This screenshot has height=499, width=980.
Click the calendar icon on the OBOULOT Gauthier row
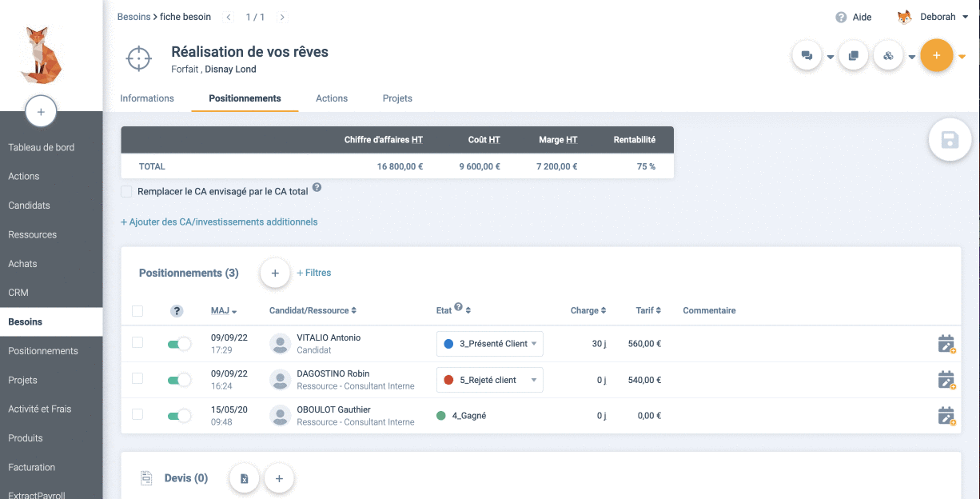(946, 416)
